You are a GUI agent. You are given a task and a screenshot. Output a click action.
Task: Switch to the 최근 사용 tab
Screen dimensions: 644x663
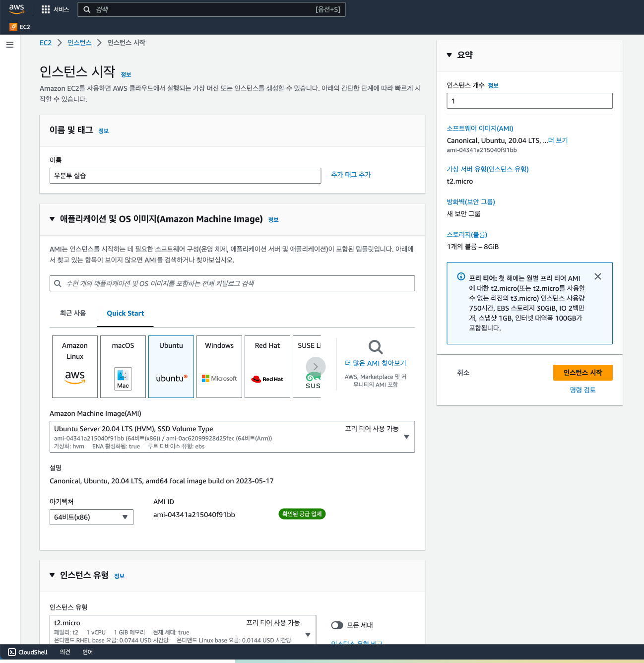coord(73,313)
